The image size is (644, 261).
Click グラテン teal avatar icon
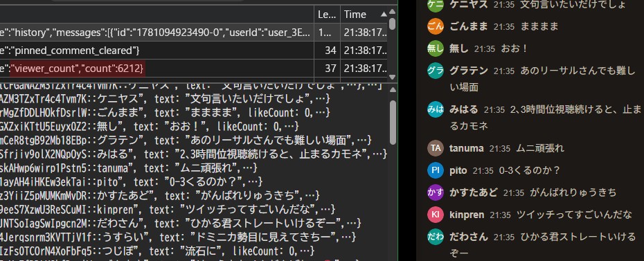(x=436, y=71)
